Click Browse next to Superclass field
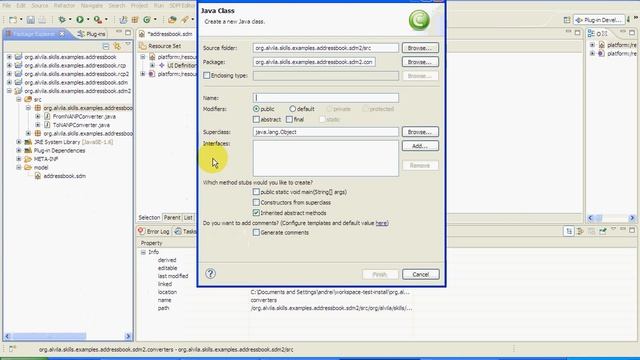Viewport: 640px width, 360px height. (420, 132)
